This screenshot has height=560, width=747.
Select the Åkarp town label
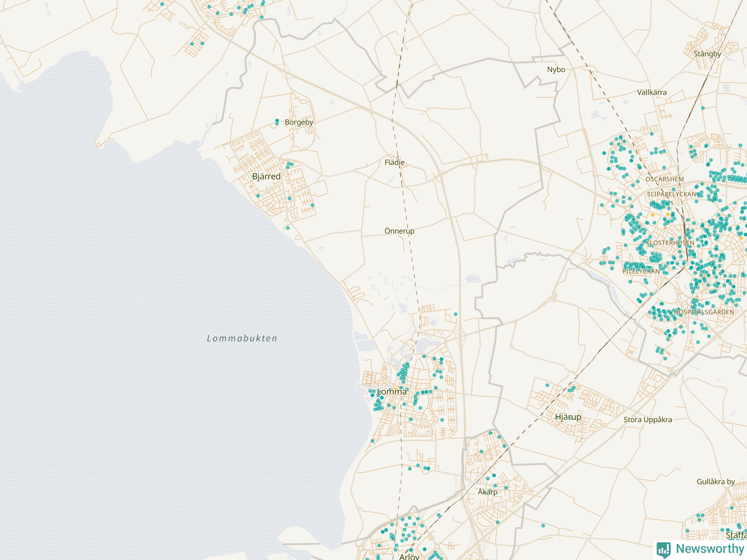coord(487,492)
